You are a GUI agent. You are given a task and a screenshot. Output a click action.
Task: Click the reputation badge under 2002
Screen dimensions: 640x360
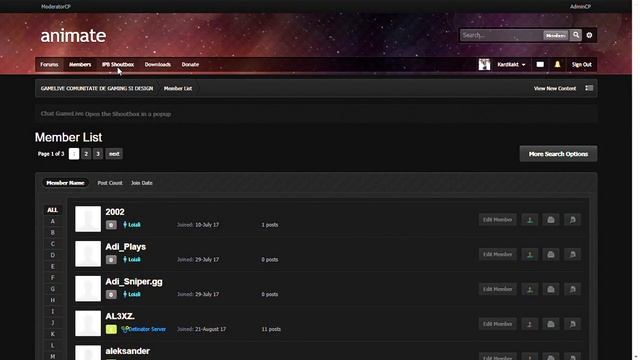pos(111,225)
